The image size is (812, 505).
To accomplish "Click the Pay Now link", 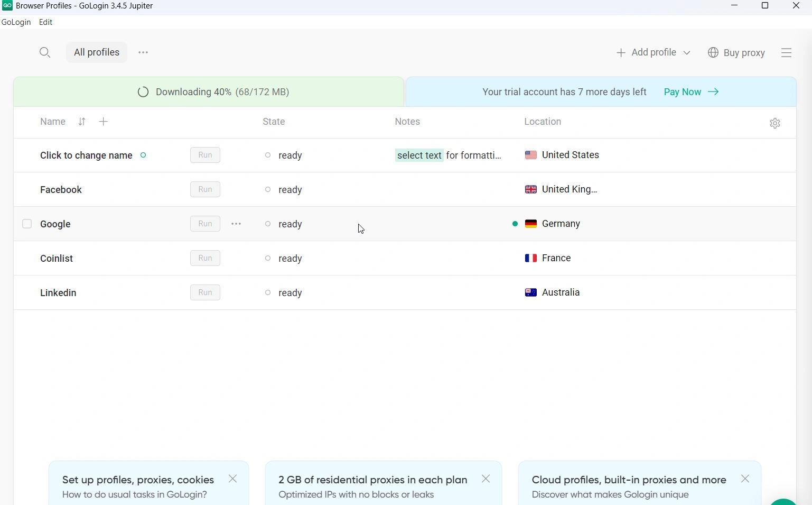I will (x=690, y=92).
